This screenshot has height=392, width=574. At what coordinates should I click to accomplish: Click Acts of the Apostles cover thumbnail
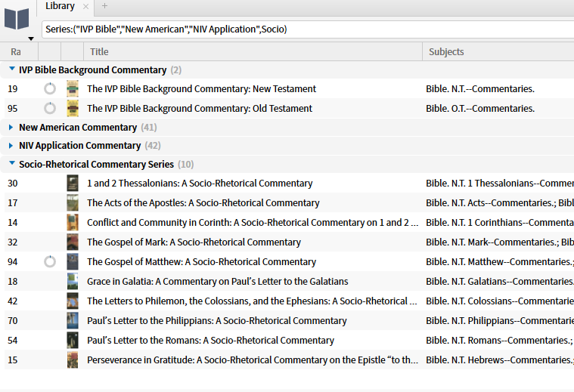(x=73, y=203)
